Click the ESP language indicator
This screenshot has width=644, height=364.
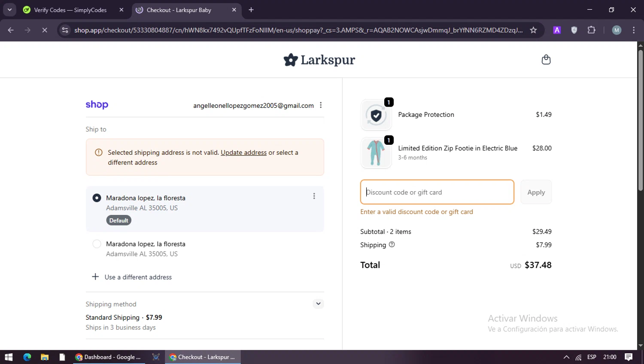[x=592, y=357]
